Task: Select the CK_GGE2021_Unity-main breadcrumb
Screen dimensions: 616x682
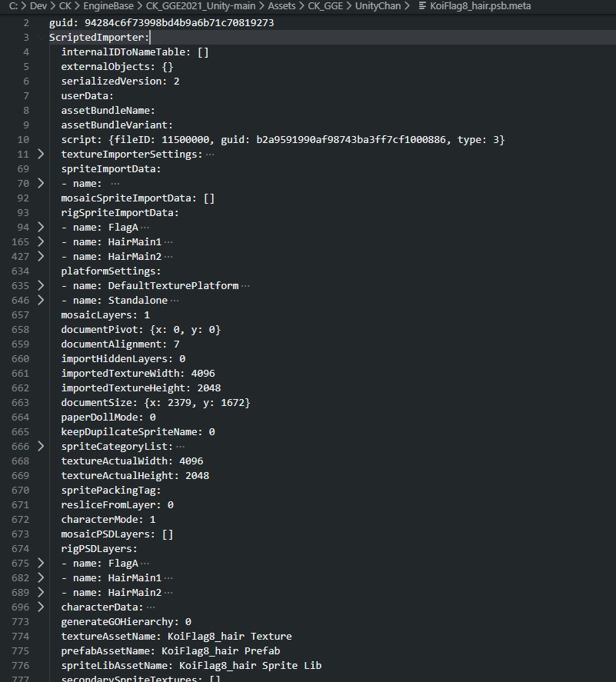Action: (201, 6)
